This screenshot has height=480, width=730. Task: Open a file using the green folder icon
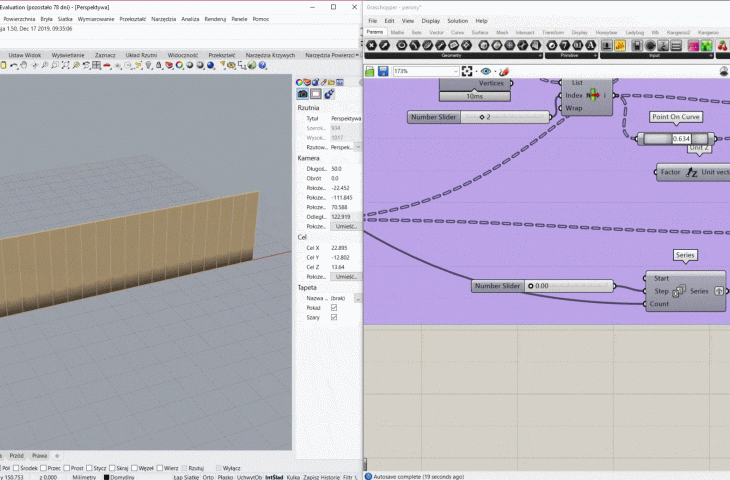[370, 71]
